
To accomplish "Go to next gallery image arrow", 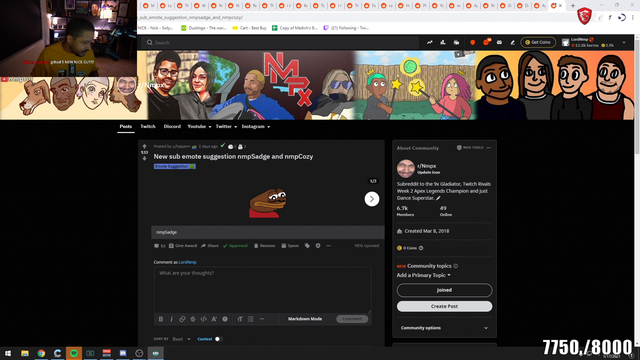I will (x=371, y=199).
